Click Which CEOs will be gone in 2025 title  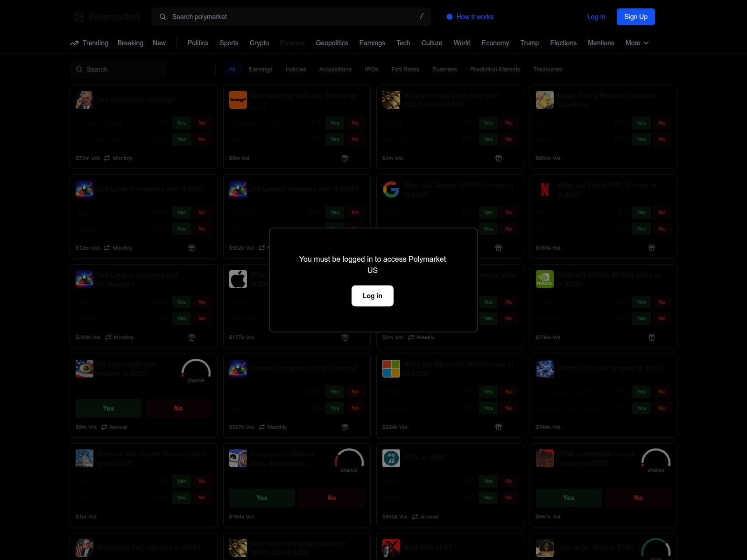[x=610, y=368]
